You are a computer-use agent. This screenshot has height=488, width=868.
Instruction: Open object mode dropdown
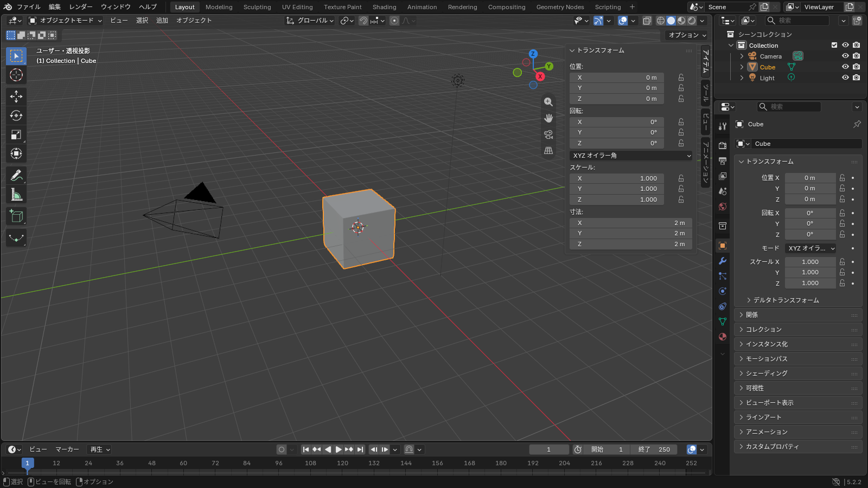[x=65, y=21]
